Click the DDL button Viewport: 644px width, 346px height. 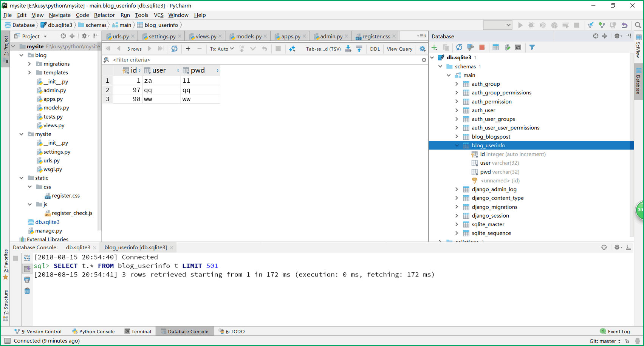[375, 49]
